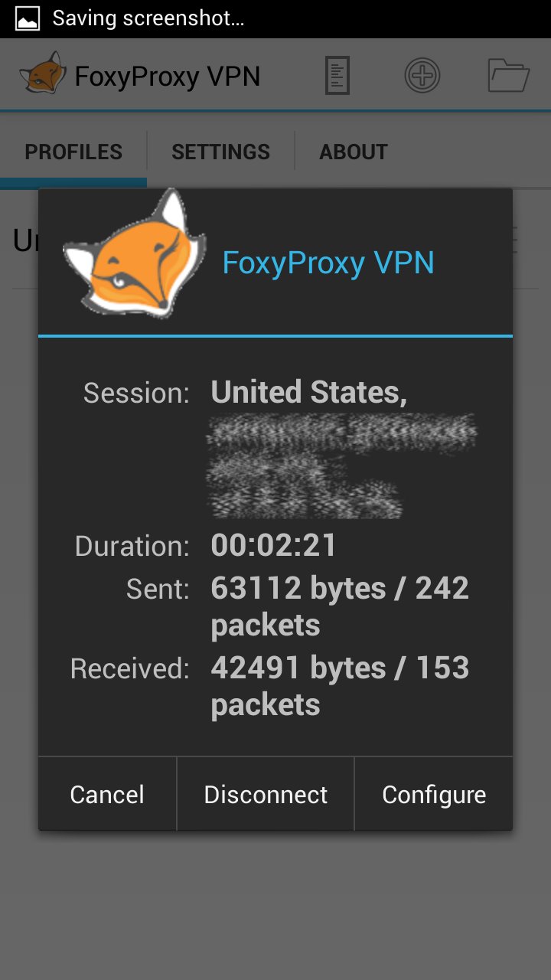The width and height of the screenshot is (551, 980).
Task: Tap the screenshot image icon in status bar
Action: [28, 18]
